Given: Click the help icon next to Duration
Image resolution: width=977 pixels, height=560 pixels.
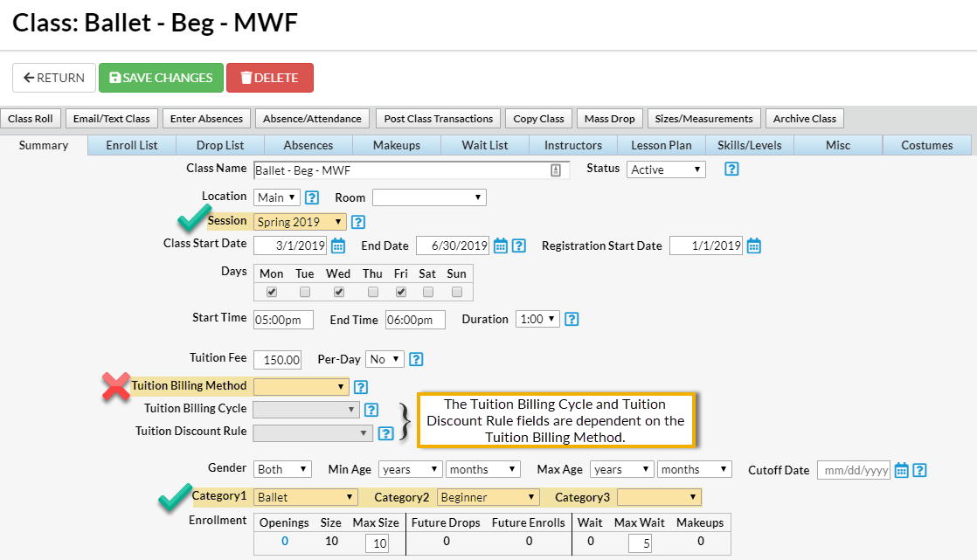Looking at the screenshot, I should coord(572,319).
